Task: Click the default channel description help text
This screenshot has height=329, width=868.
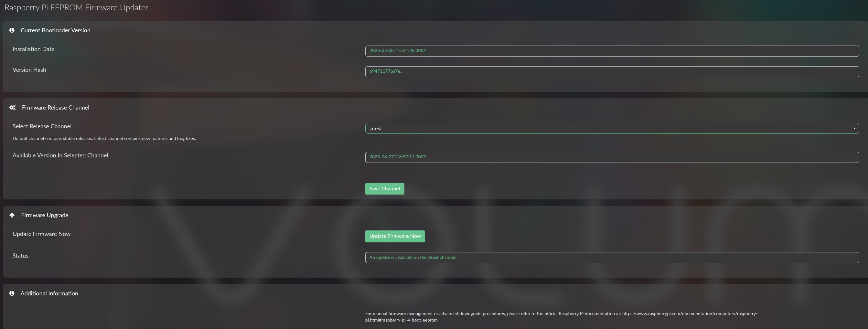Action: tap(104, 138)
